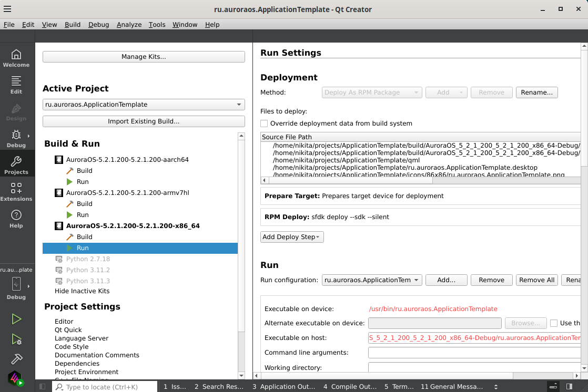This screenshot has height=392, width=588.
Task: Open the File menu
Action: click(x=9, y=24)
